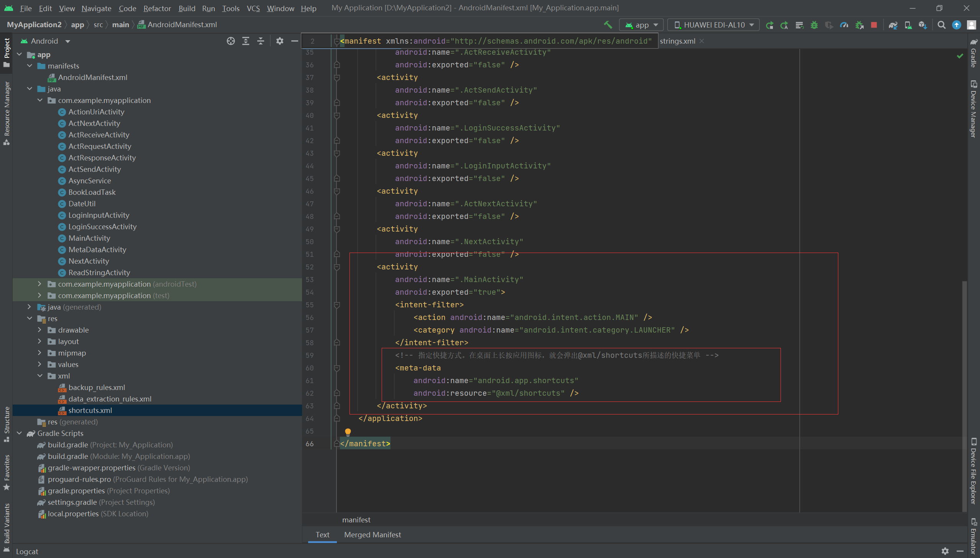Click the red Stop app button
The image size is (980, 558).
point(874,25)
